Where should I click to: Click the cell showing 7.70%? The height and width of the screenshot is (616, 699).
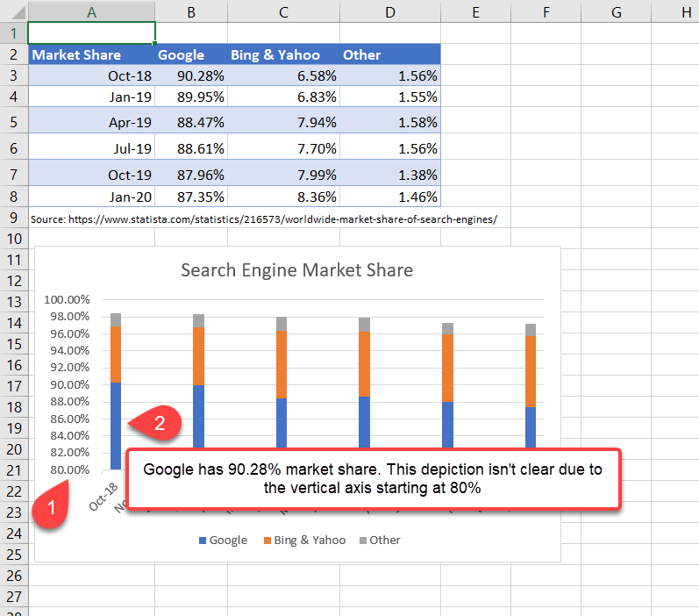point(283,148)
